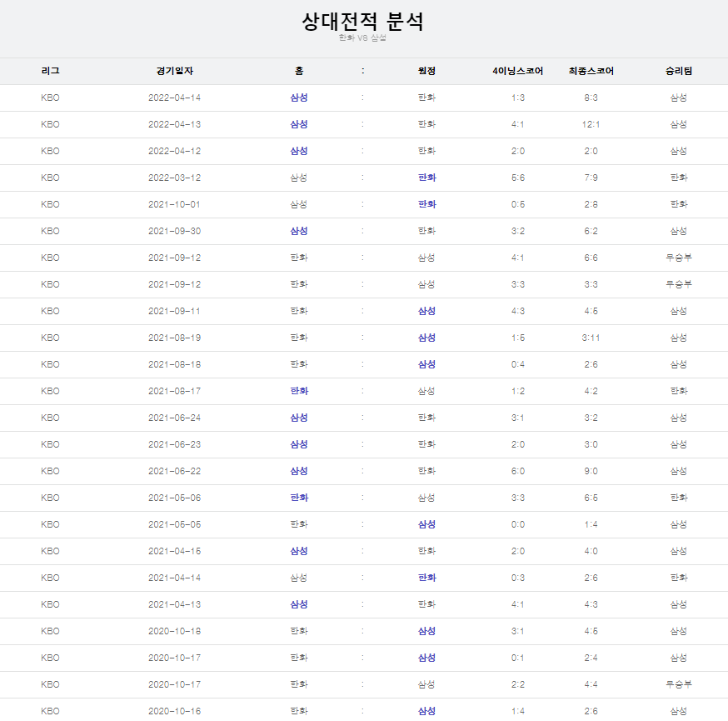This screenshot has width=728, height=721.
Task: Click final score 7:9 on 2022-03-12
Action: pyautogui.click(x=591, y=178)
